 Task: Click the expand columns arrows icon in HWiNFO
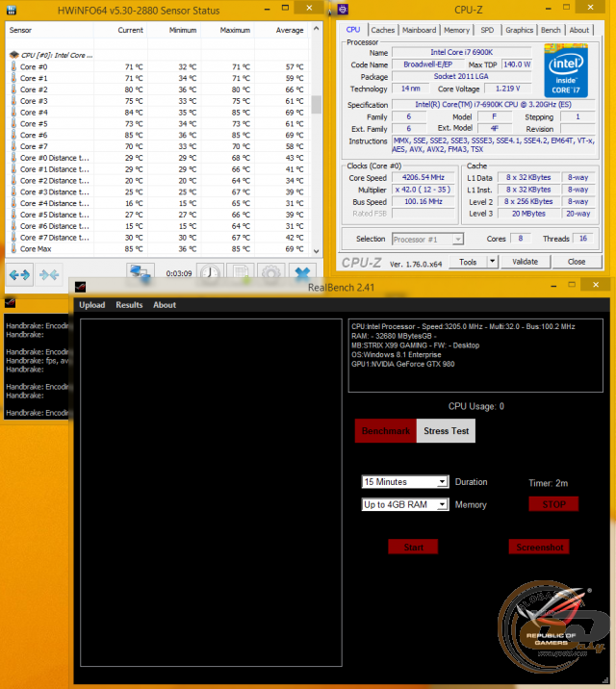[x=19, y=274]
